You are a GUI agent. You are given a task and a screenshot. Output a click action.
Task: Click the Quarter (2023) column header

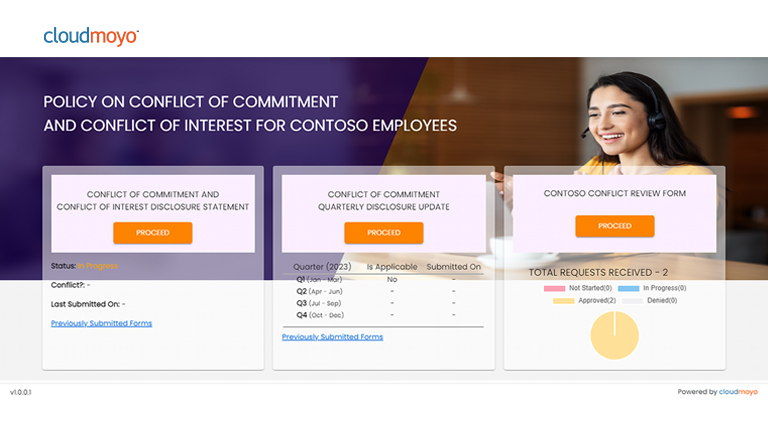[x=322, y=267]
